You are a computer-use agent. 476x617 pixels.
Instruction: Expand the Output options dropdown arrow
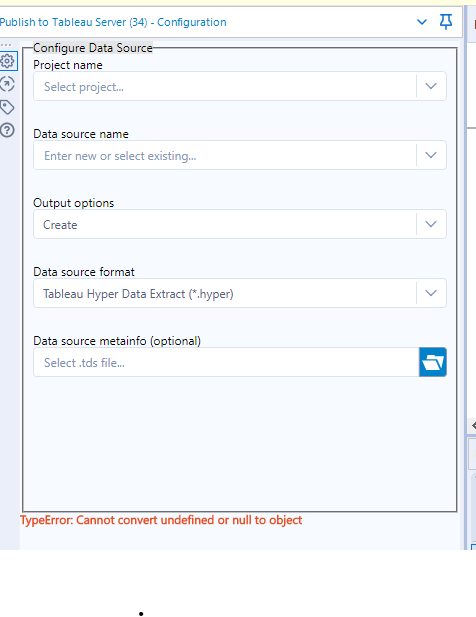(x=431, y=224)
